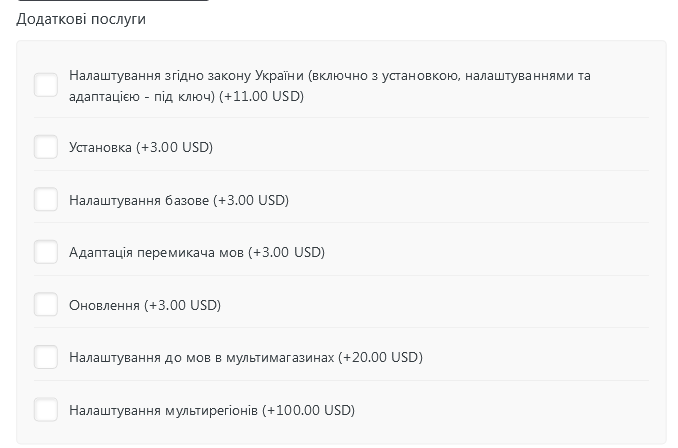Click the Установка label text
This screenshot has width=678, height=448.
[x=100, y=147]
